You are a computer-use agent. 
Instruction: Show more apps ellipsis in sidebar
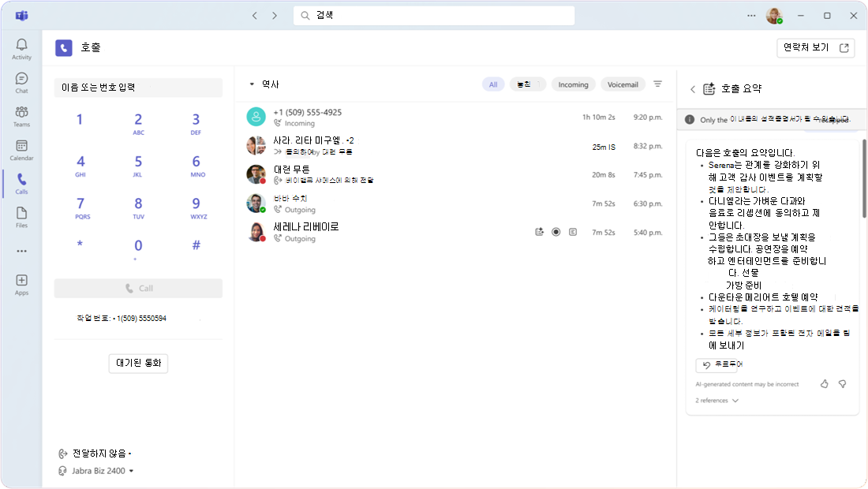(x=21, y=251)
